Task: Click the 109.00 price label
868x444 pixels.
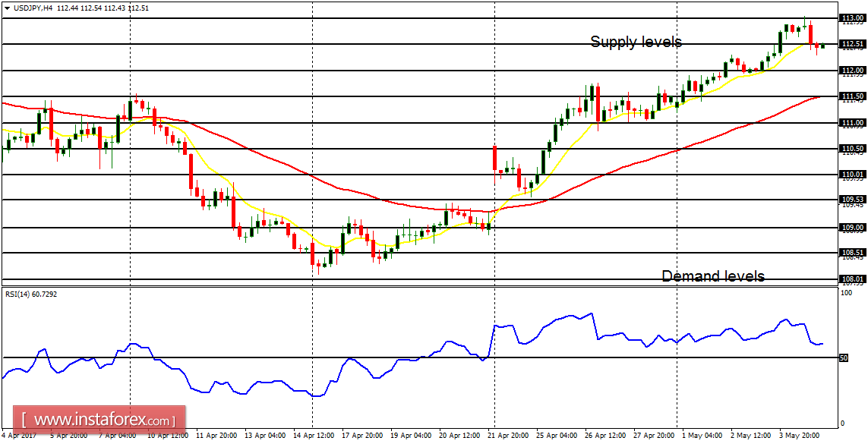Action: tap(853, 227)
